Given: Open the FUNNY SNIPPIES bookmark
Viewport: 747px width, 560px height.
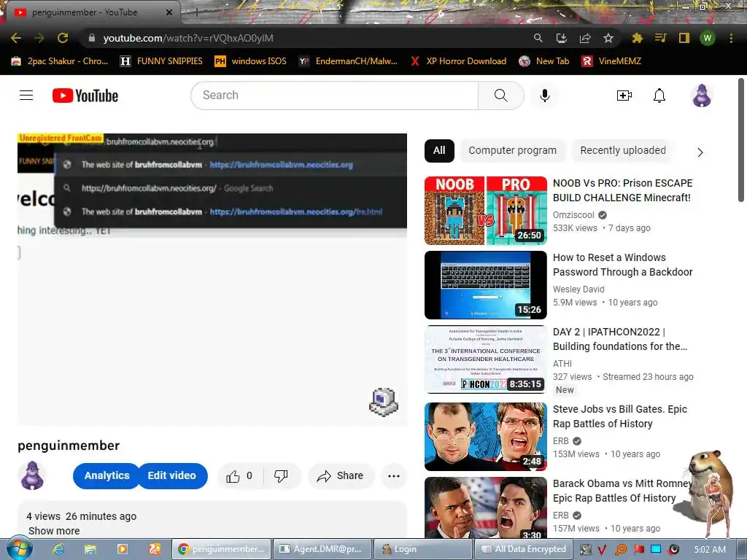Looking at the screenshot, I should pos(161,61).
